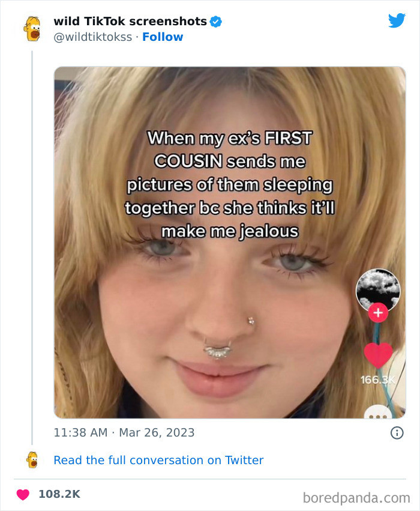This screenshot has width=420, height=511.
Task: Click the Twitter bird logo
Action: (397, 21)
